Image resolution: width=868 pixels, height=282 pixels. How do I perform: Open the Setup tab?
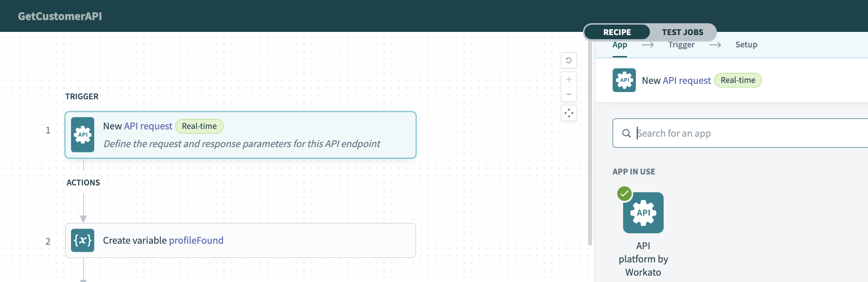746,45
